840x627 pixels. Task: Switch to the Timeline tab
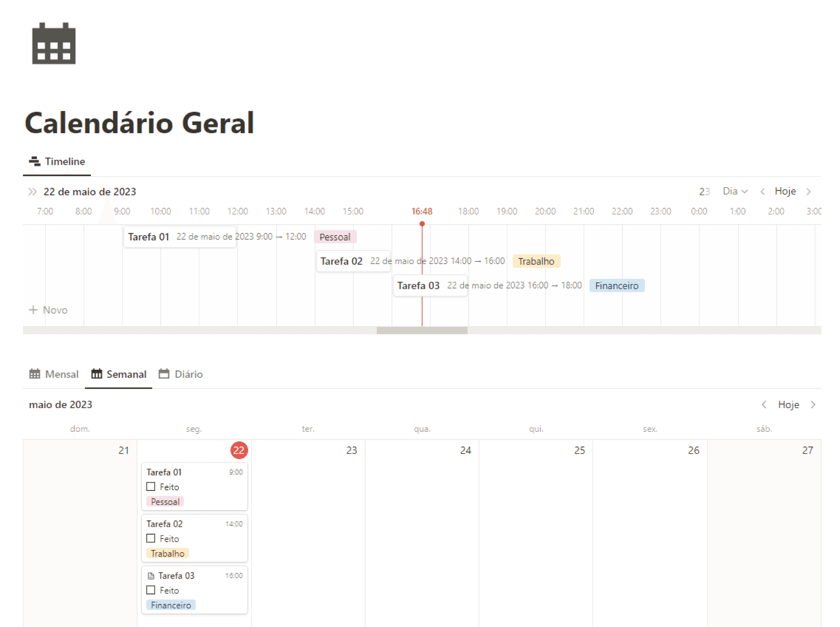tap(57, 162)
